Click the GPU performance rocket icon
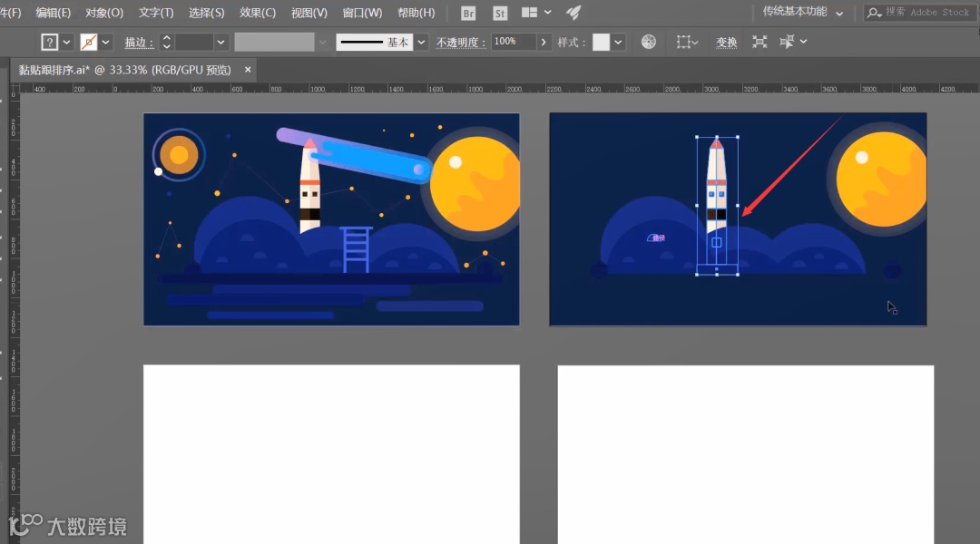 tap(573, 14)
